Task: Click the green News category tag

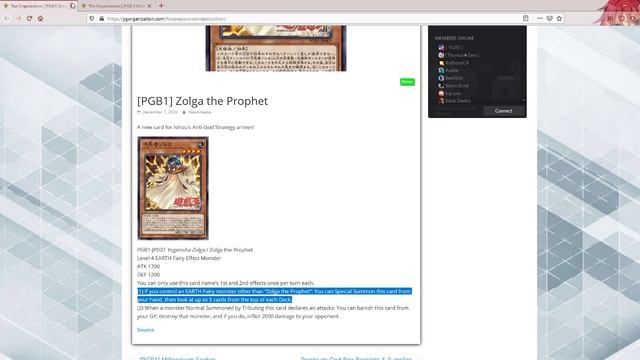Action: (407, 82)
